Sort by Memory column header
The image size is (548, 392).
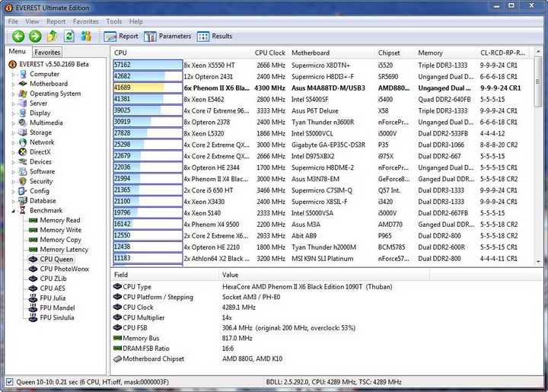coord(445,53)
